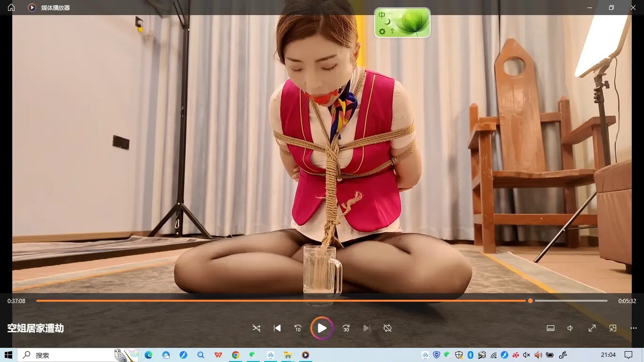The width and height of the screenshot is (644, 362).
Task: Open the notification center
Action: [628, 355]
